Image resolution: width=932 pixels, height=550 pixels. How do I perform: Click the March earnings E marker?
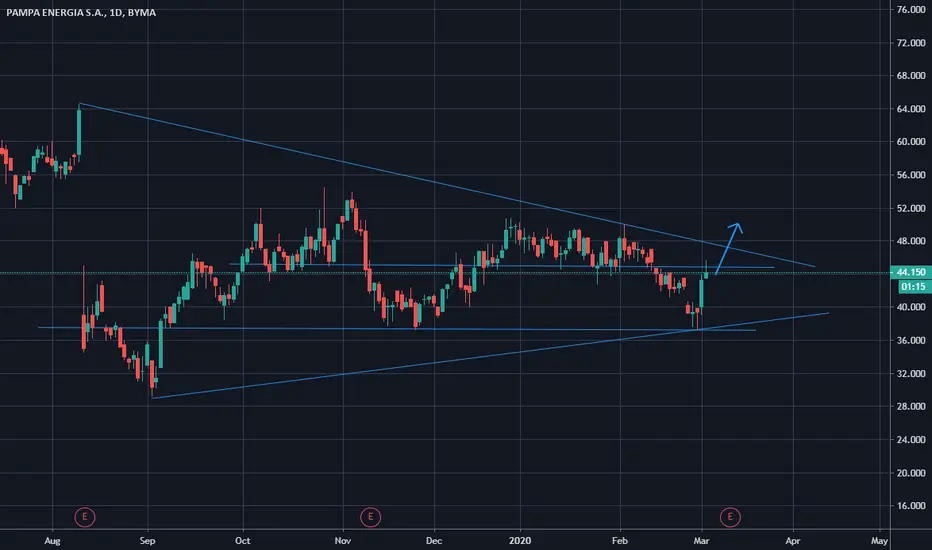tap(730, 517)
